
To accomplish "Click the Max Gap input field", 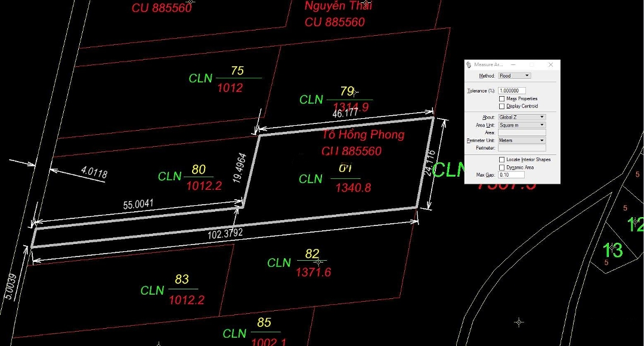I will click(x=511, y=175).
